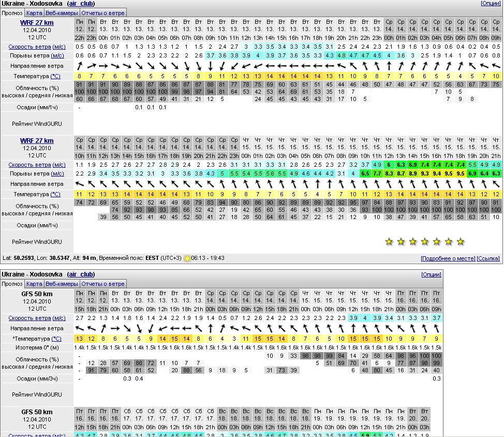This screenshot has height=437, width=504.
Task: Open the air_club link in top panel header
Action: pos(81,4)
